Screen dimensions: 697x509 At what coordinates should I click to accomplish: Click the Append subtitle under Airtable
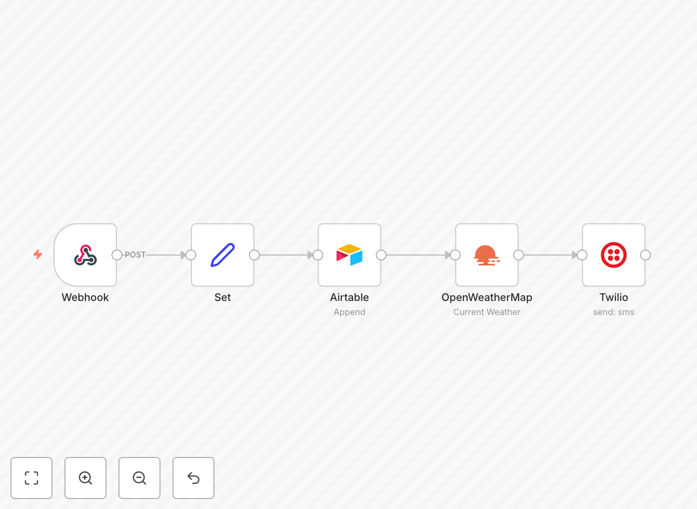[349, 312]
